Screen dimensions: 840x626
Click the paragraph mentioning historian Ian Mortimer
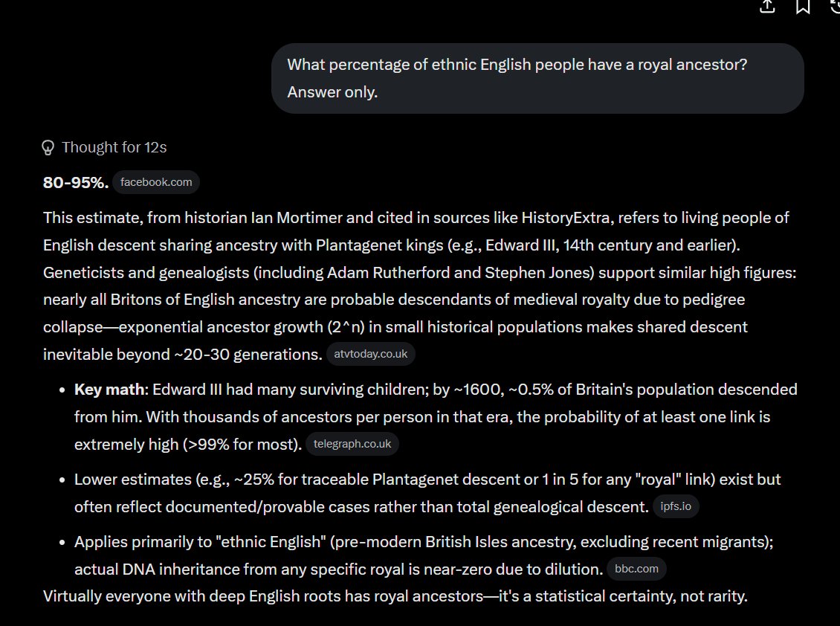coord(419,286)
